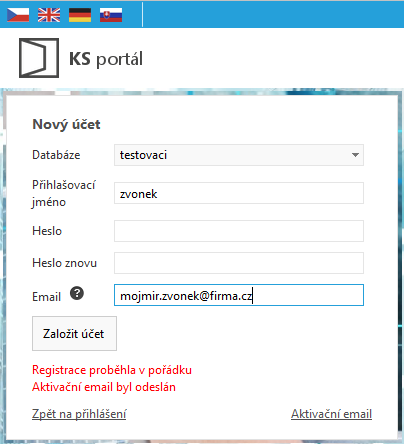Switch language with the German flag icon
404x444 pixels.
tap(80, 15)
